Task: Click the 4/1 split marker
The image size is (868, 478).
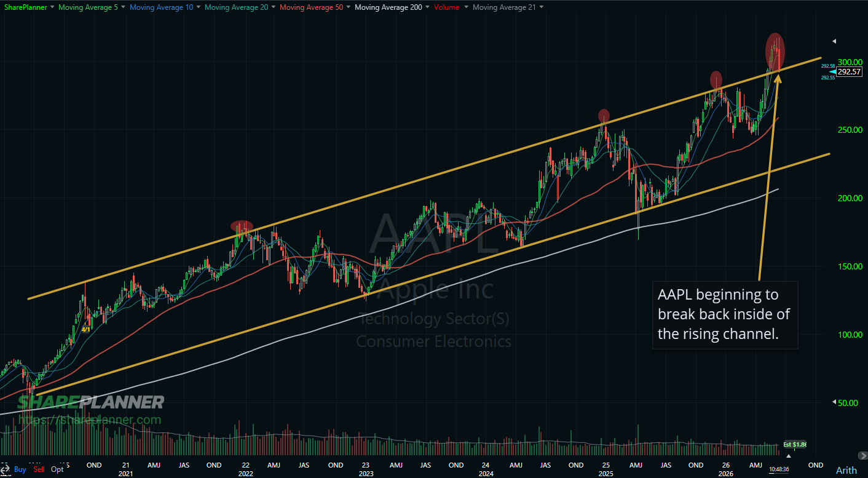Action: click(86, 329)
